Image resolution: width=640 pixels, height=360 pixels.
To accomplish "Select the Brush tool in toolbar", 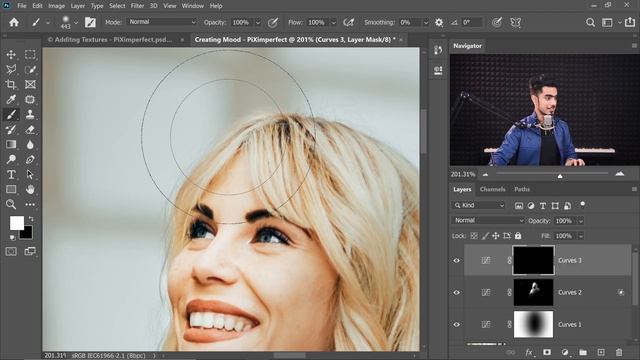I will [x=11, y=115].
